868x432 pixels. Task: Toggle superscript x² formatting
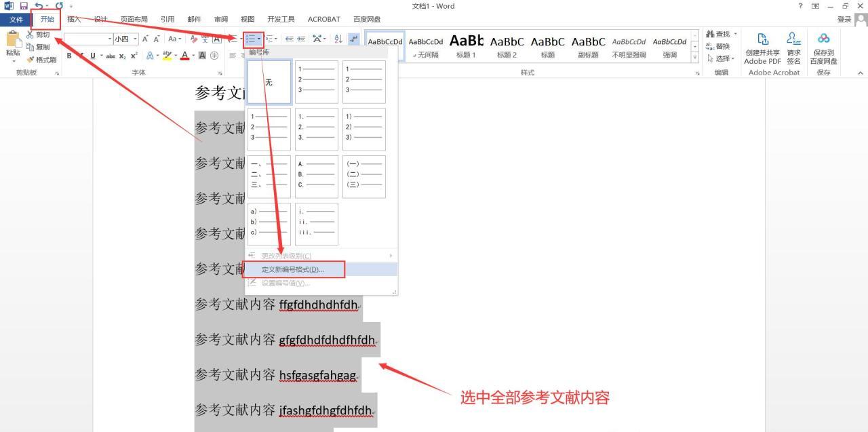tap(134, 56)
